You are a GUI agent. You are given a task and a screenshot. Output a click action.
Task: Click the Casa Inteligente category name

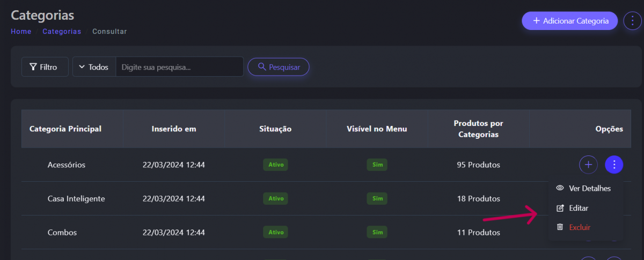76,199
